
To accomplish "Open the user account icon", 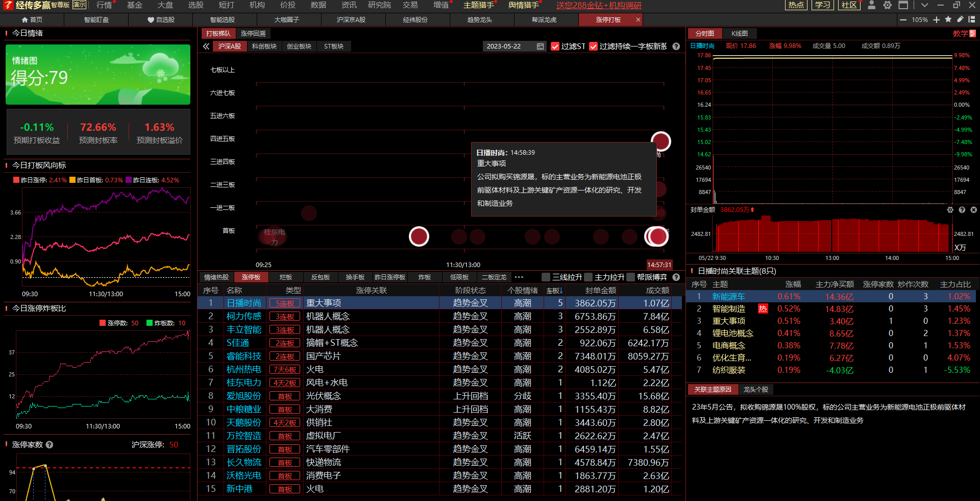I will (x=871, y=5).
